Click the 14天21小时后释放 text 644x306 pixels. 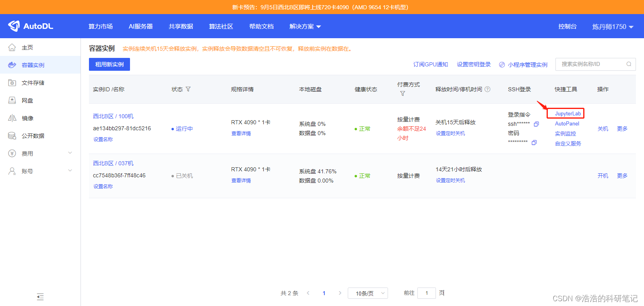tap(458, 169)
